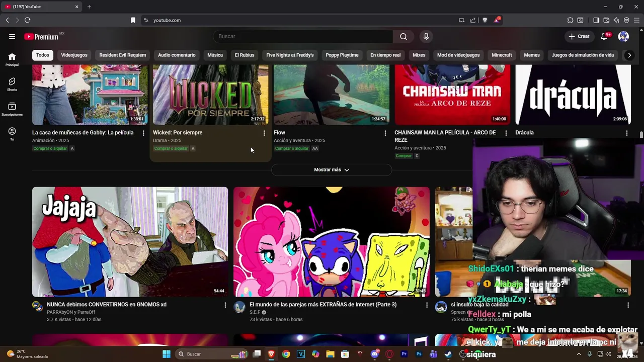Open Brave Leo AI sparkle icon

616,20
